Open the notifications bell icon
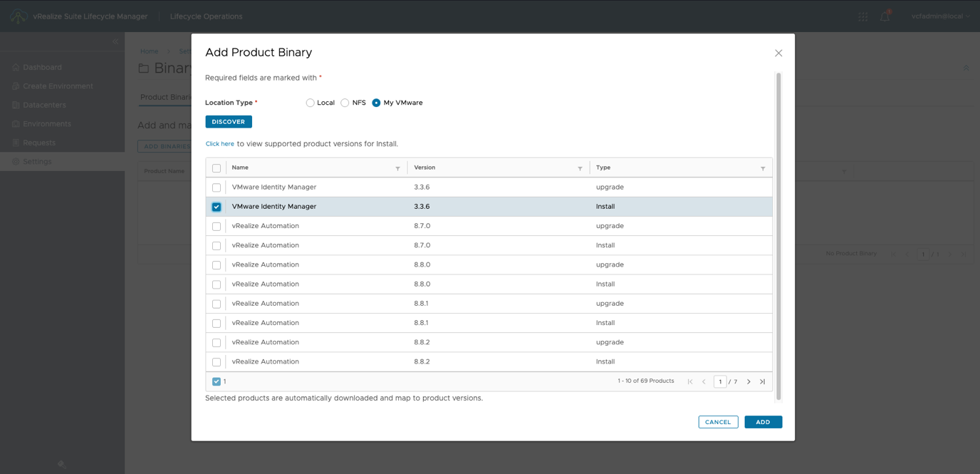 885,16
